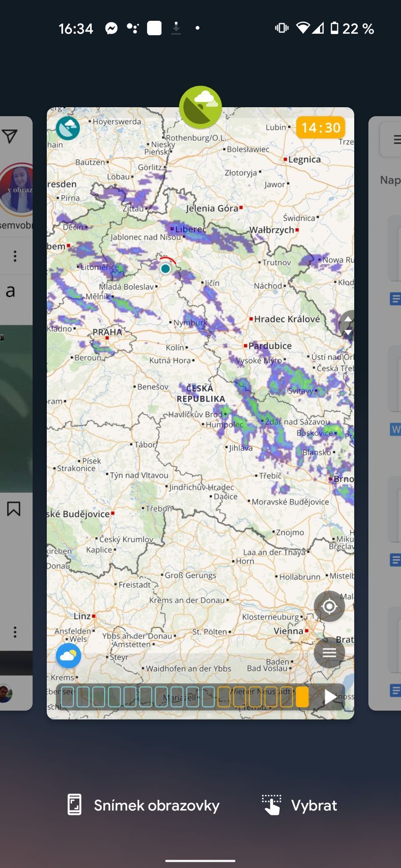Viewport: 401px width, 868px height.
Task: Tap the Instagram send paper-plane icon
Action: [x=10, y=136]
